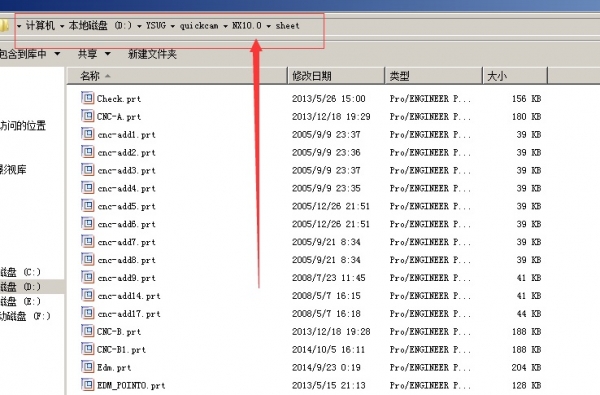Viewport: 600px width, 395px height.
Task: Click date 2013/5/15 21:13
Action: click(x=329, y=385)
